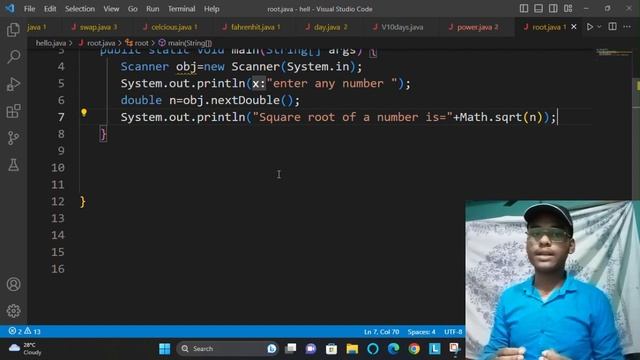
Task: Open the Run menu
Action: point(153,9)
